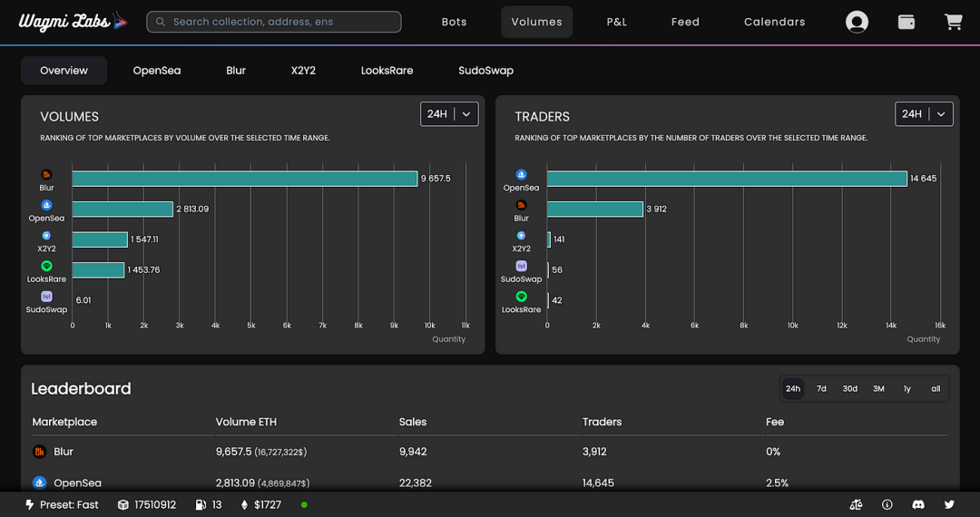Click the Discord icon in footer
Image resolution: width=980 pixels, height=517 pixels.
pyautogui.click(x=918, y=504)
